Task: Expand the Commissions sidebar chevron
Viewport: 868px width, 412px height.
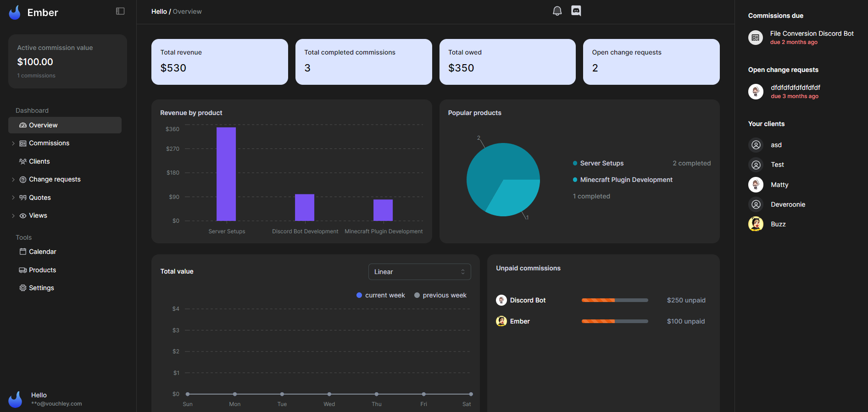Action: (13, 143)
